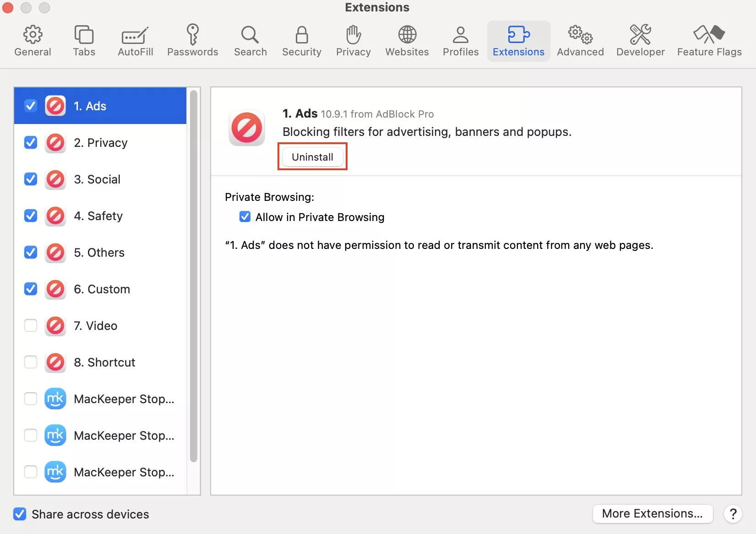Open the Passwords key icon
Screen dimensions: 756x534
pyautogui.click(x=192, y=35)
